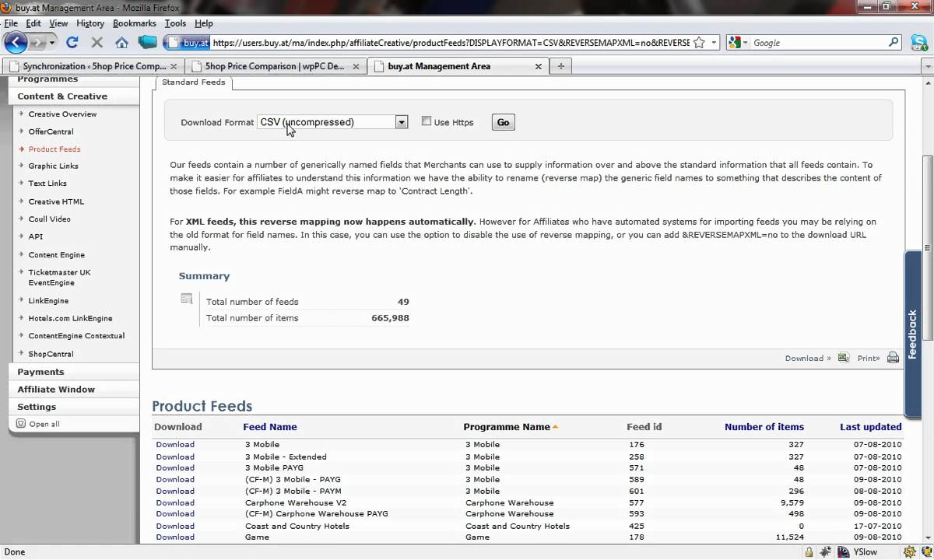Screen dimensions: 934x560
Task: Expand the Affiliate Window sidebar section
Action: coord(56,389)
